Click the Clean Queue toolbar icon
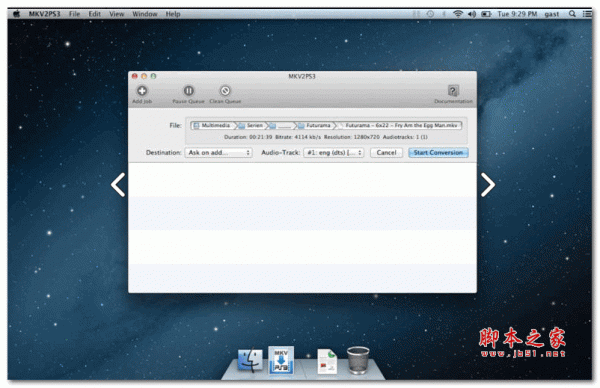 point(225,91)
